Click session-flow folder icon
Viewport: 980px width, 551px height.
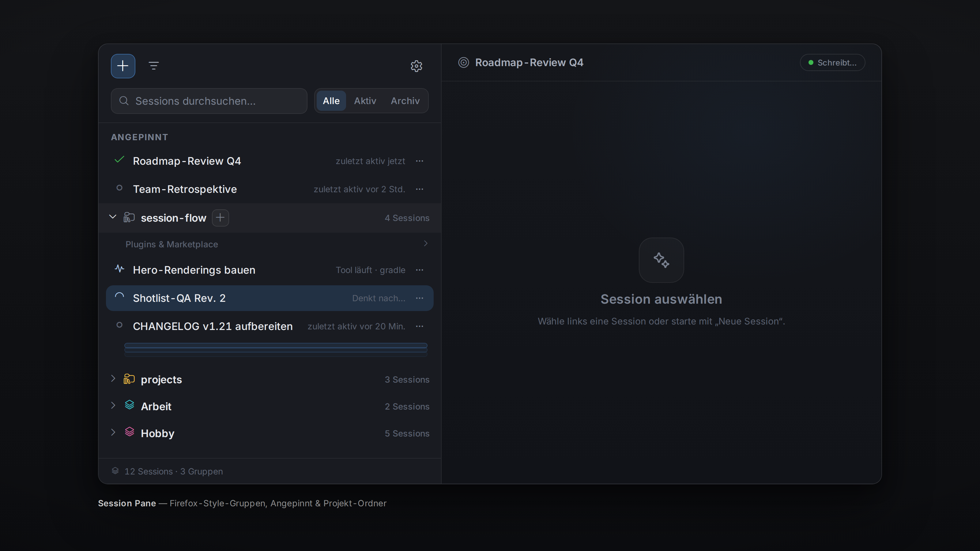129,218
